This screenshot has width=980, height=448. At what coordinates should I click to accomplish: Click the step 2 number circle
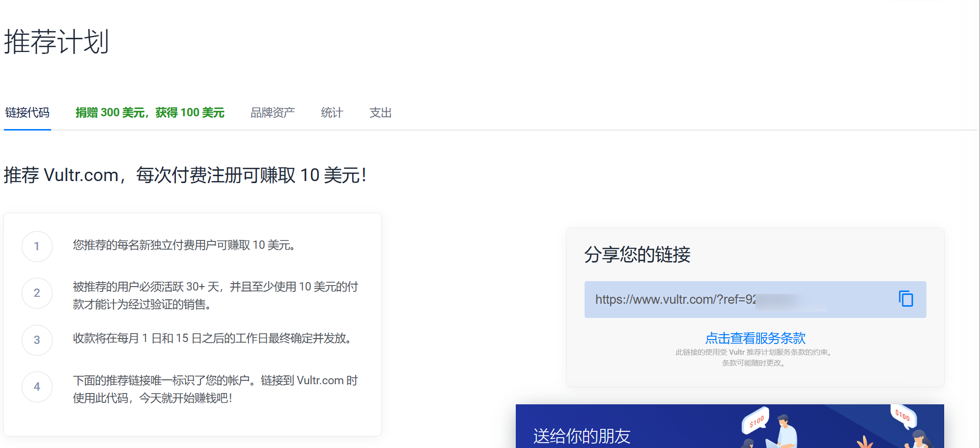click(x=37, y=293)
